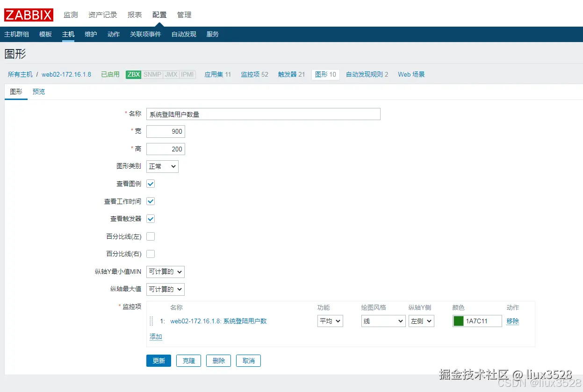The image size is (583, 392).
Task: Click the 更新 button to save
Action: [158, 360]
